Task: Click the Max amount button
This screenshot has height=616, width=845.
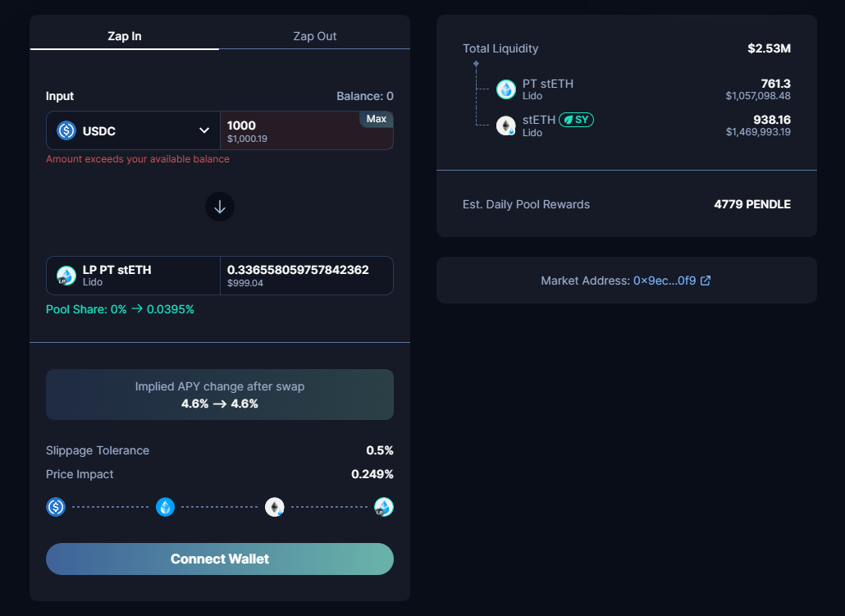Action: pyautogui.click(x=377, y=119)
